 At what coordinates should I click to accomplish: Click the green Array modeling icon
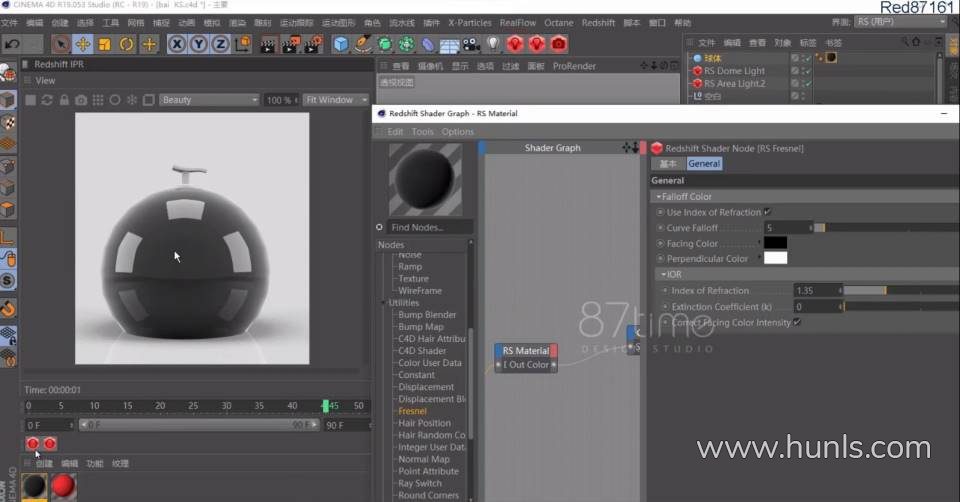pyautogui.click(x=406, y=44)
